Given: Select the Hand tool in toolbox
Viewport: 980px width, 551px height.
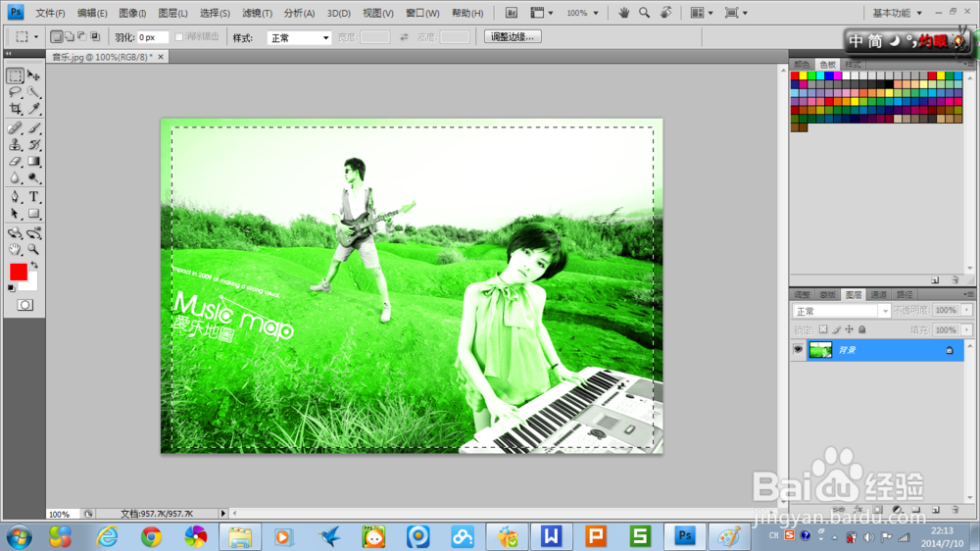Looking at the screenshot, I should 15,250.
